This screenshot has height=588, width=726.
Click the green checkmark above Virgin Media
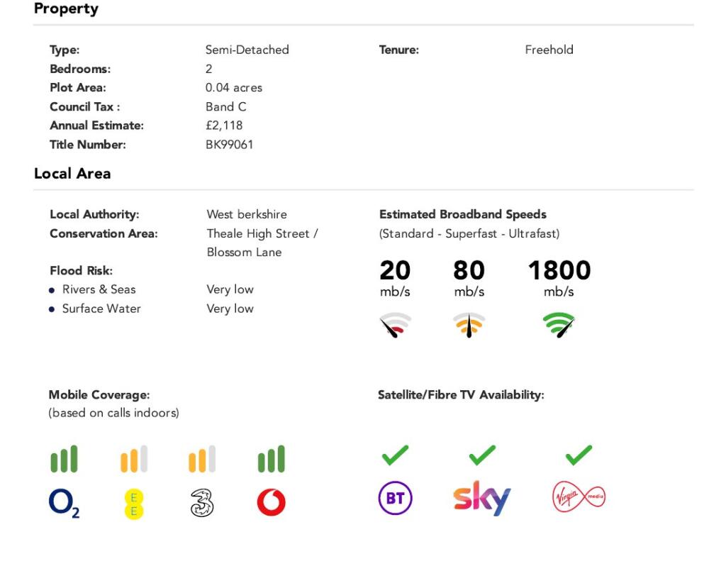pos(579,455)
